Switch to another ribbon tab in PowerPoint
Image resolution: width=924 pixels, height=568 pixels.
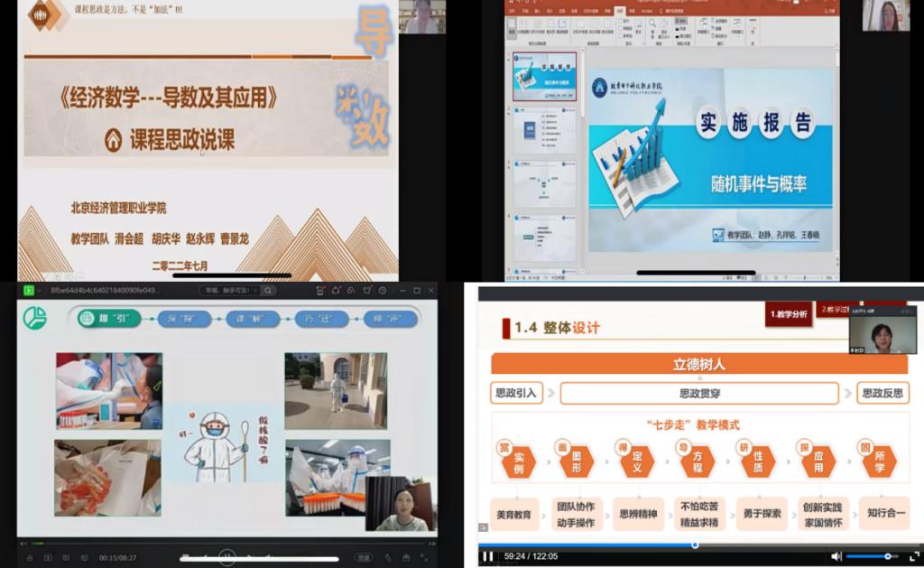click(525, 11)
